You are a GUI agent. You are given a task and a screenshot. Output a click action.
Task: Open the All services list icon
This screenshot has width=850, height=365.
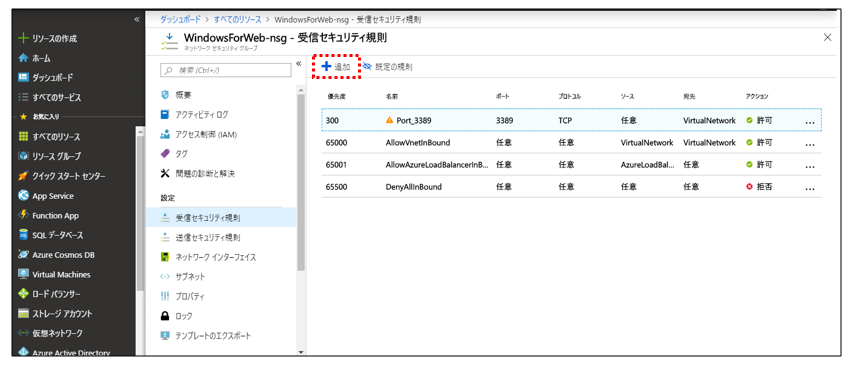tap(23, 98)
